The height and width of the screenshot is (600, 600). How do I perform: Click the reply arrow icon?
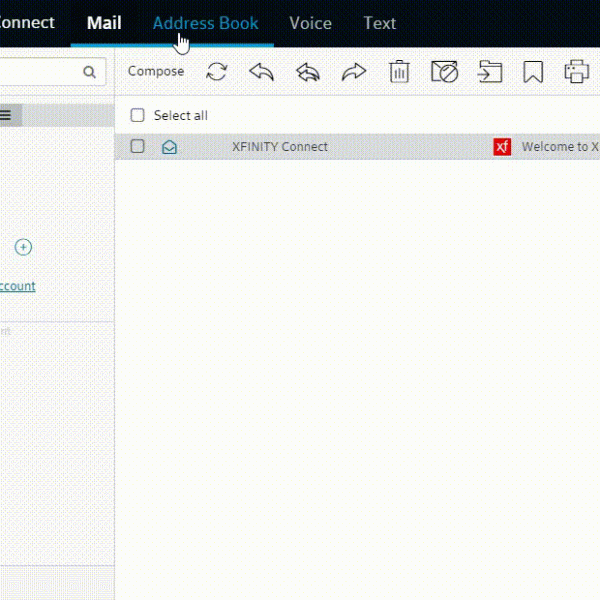tap(261, 72)
